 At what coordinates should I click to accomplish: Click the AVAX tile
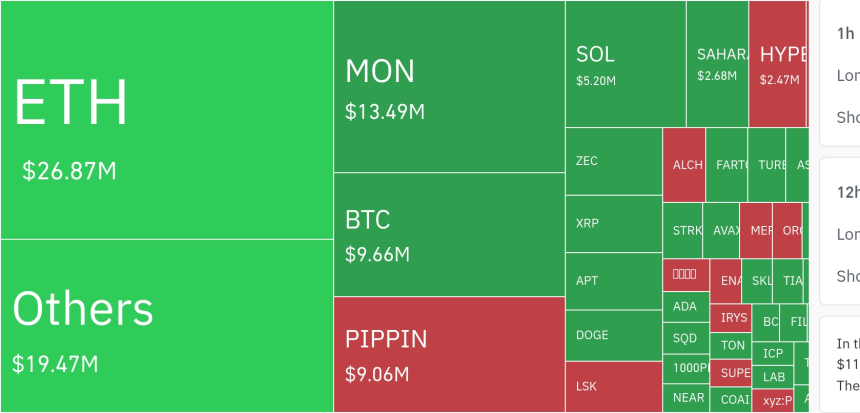click(x=725, y=230)
